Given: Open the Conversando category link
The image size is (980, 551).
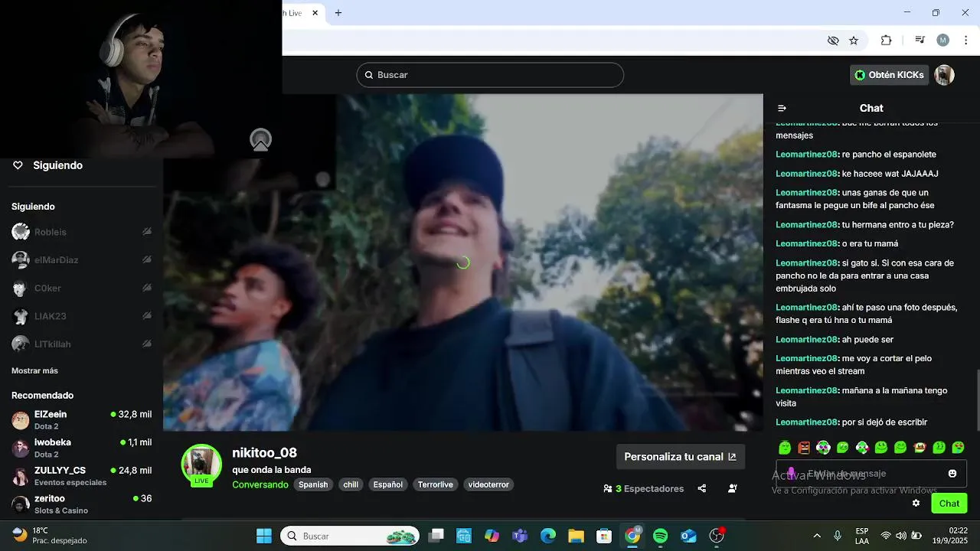Looking at the screenshot, I should tap(260, 484).
